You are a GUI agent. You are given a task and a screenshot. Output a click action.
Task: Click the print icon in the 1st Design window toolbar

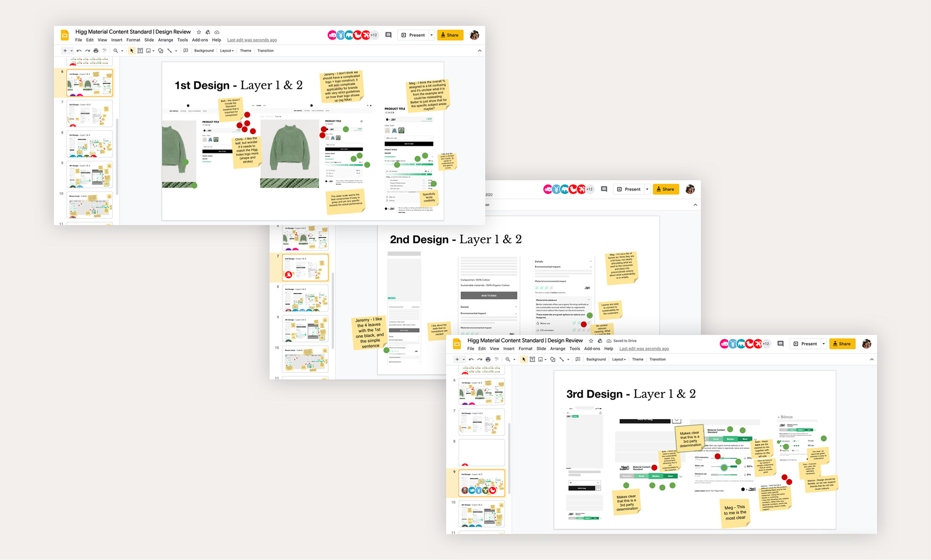pos(96,50)
